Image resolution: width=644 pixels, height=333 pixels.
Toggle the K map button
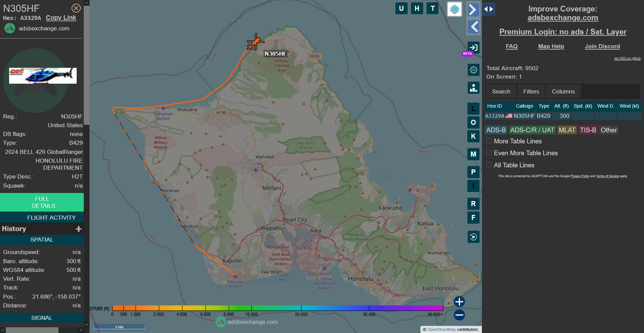tap(473, 136)
